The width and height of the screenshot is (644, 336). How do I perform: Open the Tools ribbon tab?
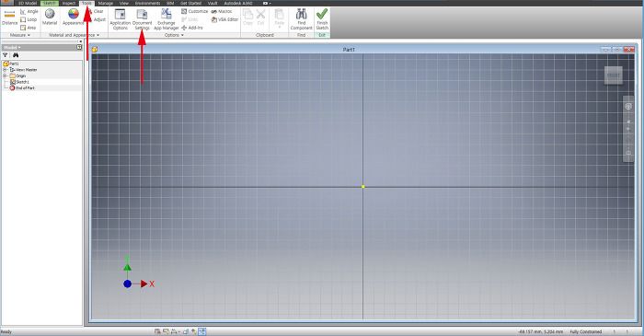[86, 4]
